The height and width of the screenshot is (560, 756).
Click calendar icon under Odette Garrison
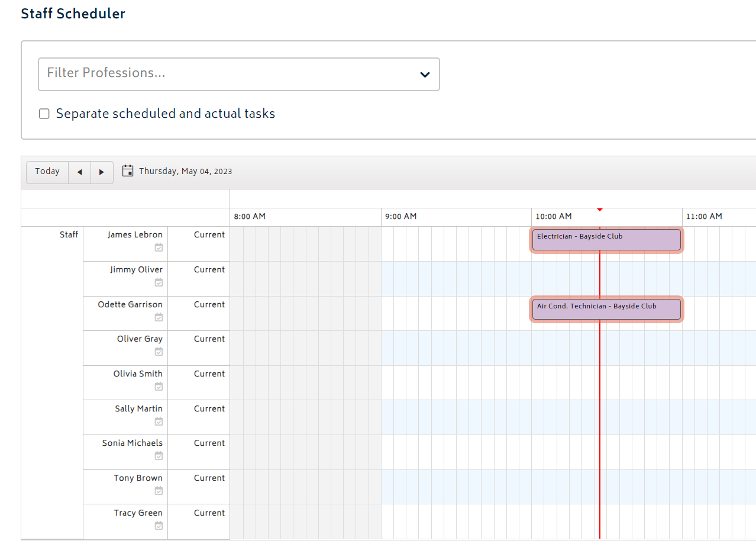tap(159, 317)
